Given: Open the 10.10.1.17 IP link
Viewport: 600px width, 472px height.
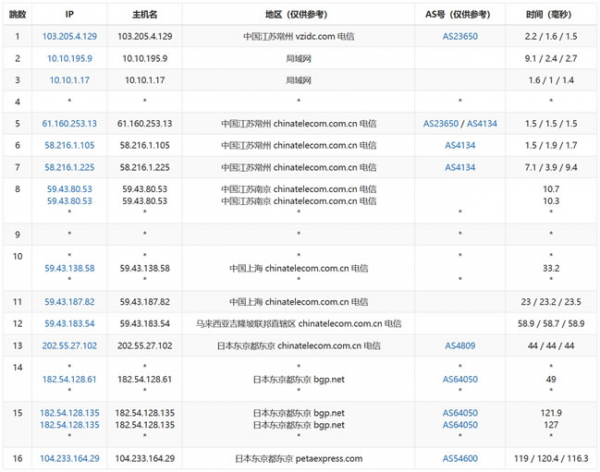Looking at the screenshot, I should pos(69,80).
